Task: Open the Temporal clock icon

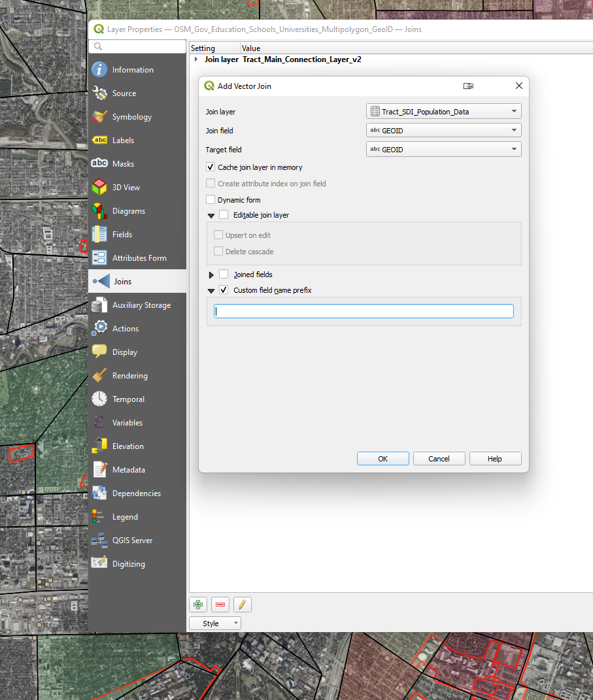Action: 99,399
